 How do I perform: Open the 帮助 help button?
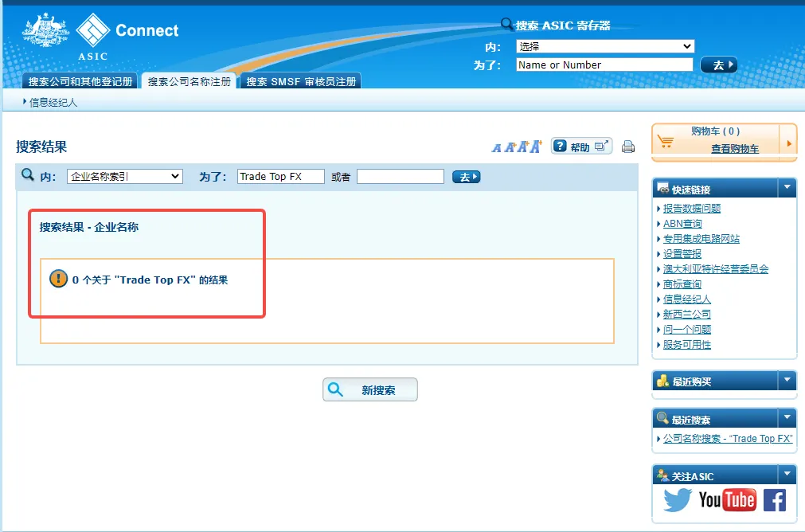pyautogui.click(x=582, y=147)
